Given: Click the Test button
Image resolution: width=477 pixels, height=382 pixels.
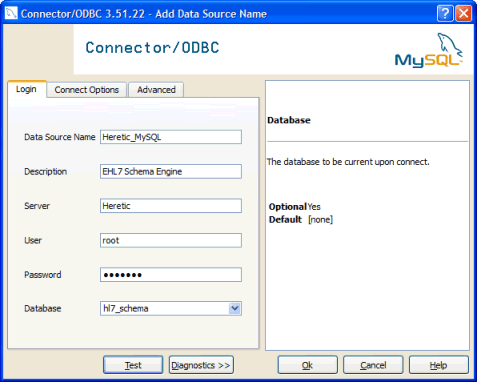Looking at the screenshot, I should 133,365.
